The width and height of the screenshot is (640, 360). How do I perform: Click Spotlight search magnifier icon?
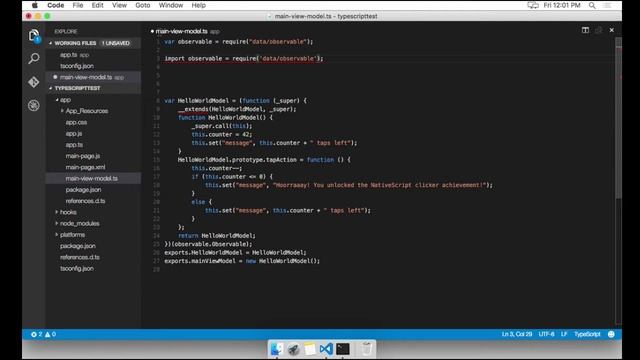pyautogui.click(x=592, y=5)
